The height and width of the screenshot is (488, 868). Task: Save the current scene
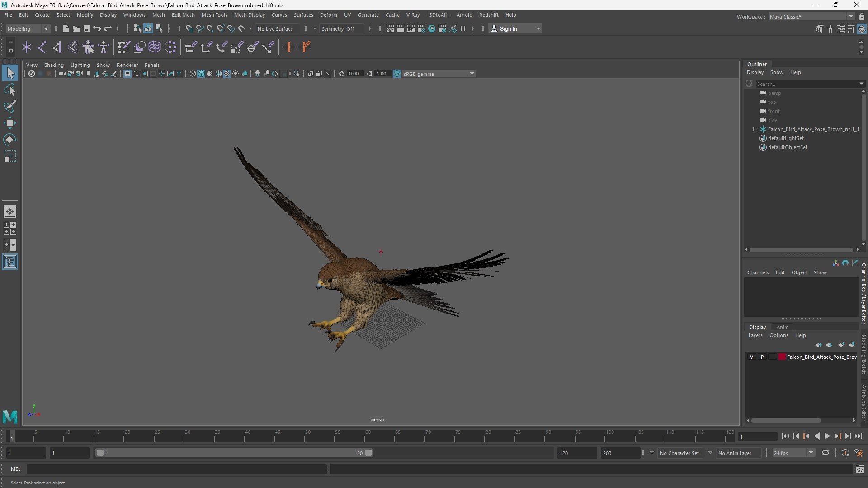pos(87,28)
